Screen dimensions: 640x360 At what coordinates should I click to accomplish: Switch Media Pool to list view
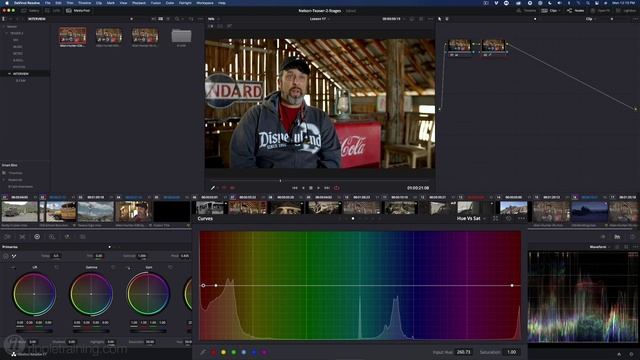(x=168, y=19)
